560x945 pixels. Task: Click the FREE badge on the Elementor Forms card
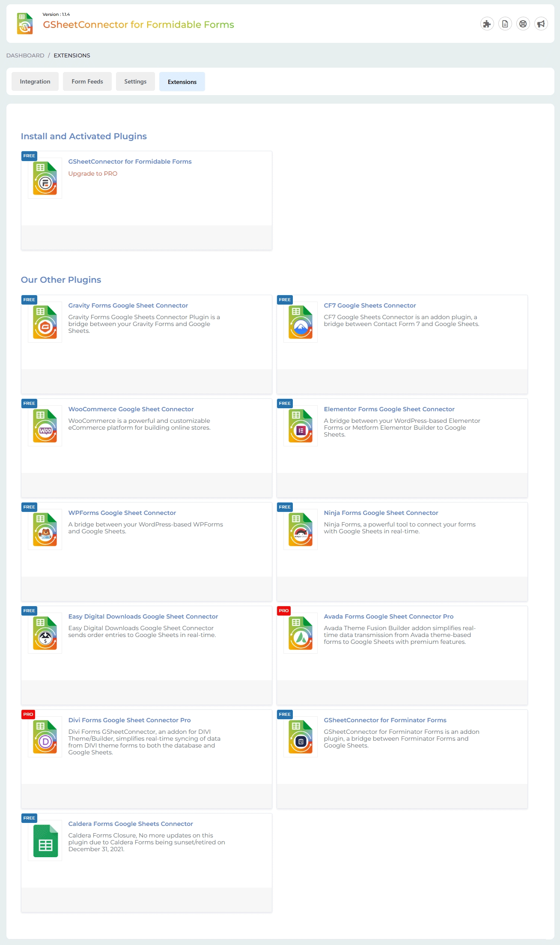[285, 403]
